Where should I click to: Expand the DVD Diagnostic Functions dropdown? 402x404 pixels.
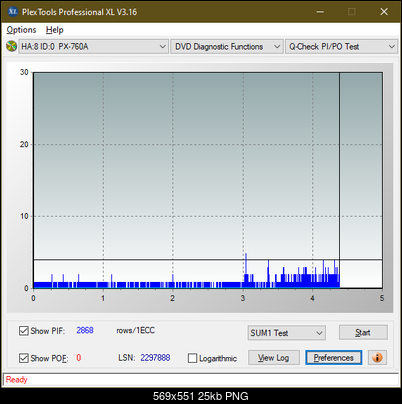pos(227,47)
